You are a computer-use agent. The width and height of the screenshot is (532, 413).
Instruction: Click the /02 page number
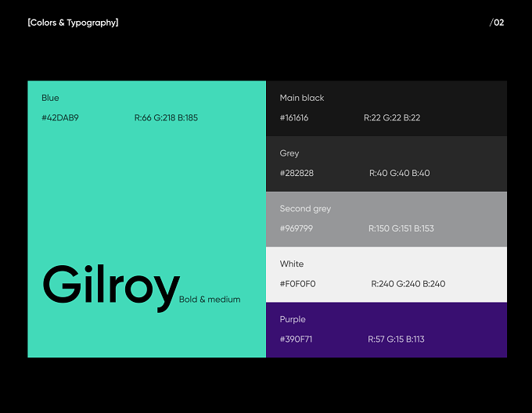[x=497, y=23]
